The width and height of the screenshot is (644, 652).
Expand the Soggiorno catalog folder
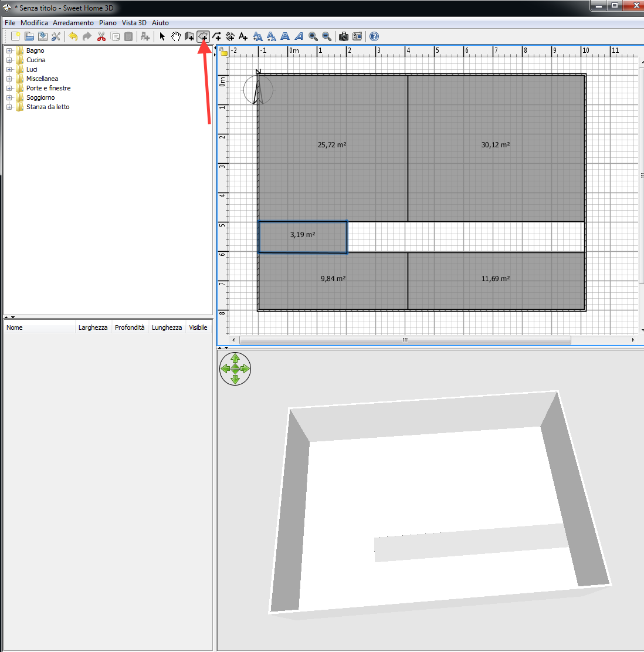9,98
